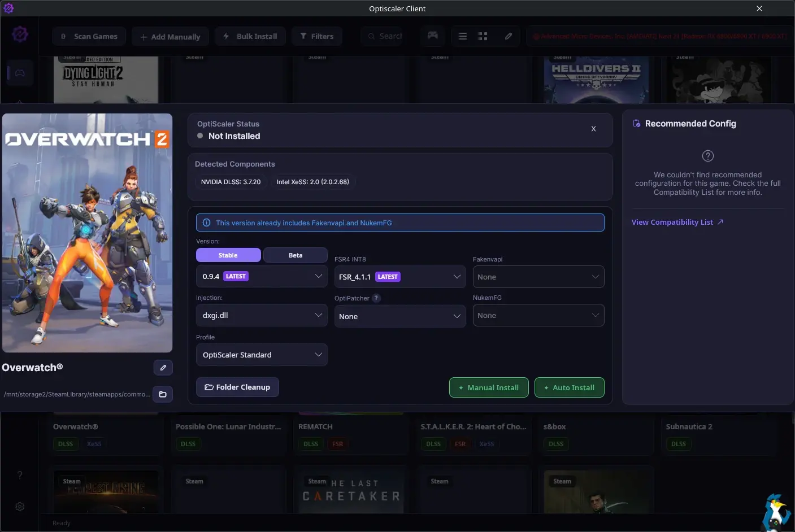Image resolution: width=795 pixels, height=532 pixels.
Task: Open the game install folder icon next to the path
Action: (163, 394)
